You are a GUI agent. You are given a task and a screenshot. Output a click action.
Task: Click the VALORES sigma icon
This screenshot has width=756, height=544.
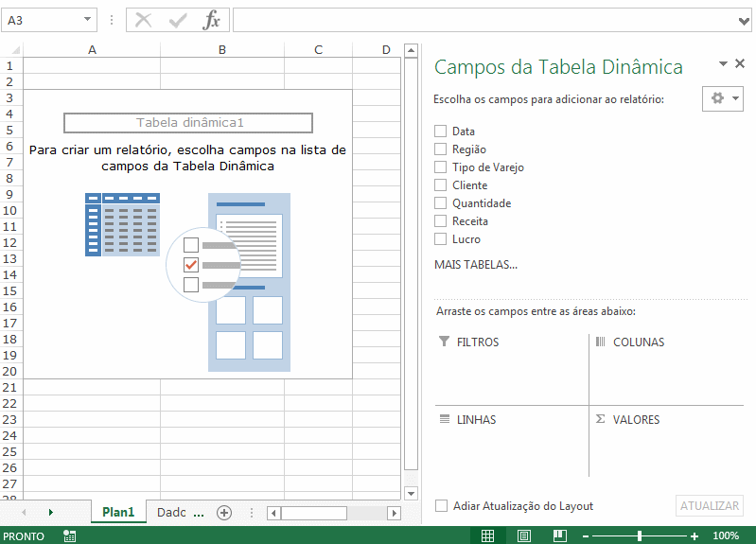pos(600,418)
